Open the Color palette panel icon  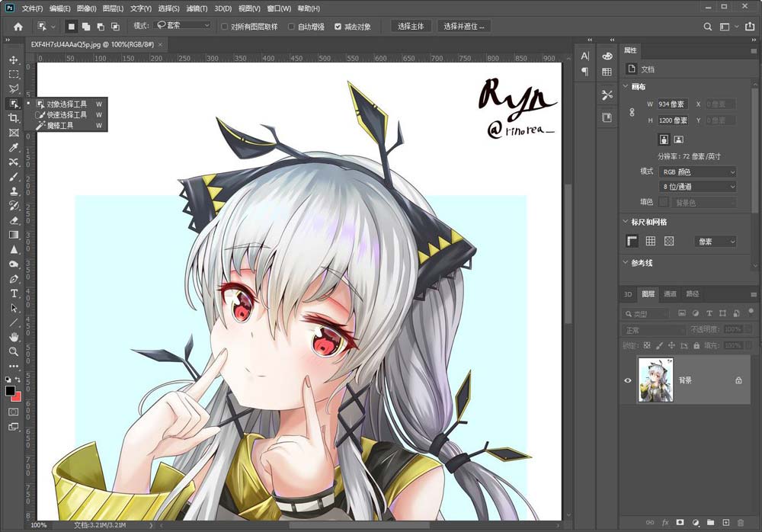point(607,56)
